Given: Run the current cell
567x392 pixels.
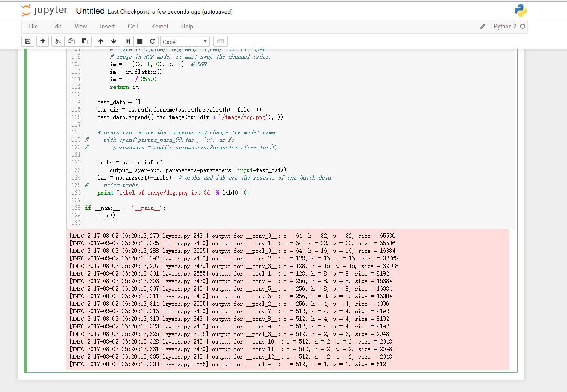Looking at the screenshot, I should point(128,41).
